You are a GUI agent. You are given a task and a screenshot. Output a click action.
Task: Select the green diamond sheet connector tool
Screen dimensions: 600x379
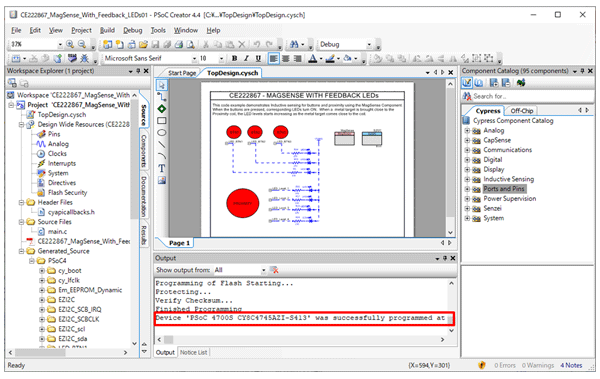(x=162, y=109)
